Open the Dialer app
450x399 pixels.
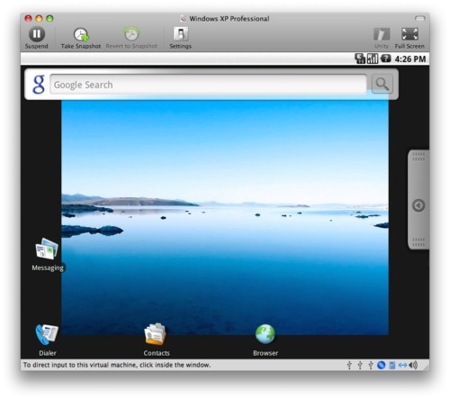click(x=47, y=335)
